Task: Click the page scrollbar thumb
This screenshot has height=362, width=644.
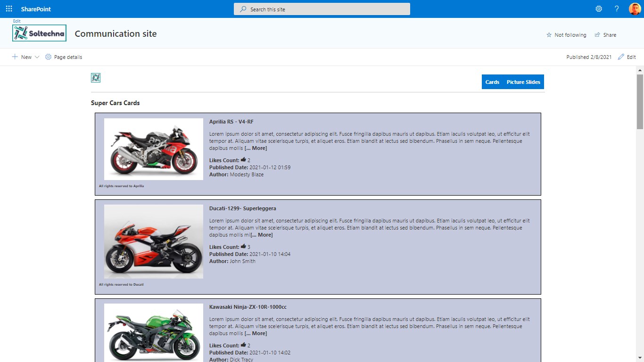Action: (640, 102)
